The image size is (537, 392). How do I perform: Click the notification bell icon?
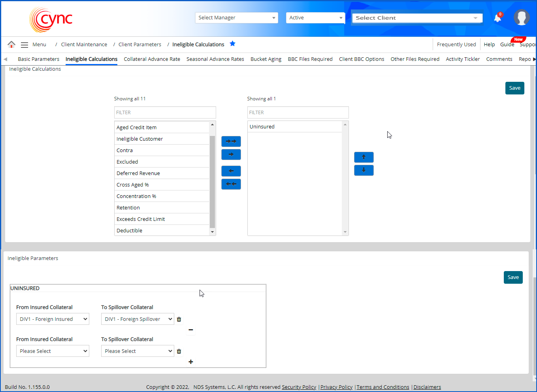[x=497, y=18]
